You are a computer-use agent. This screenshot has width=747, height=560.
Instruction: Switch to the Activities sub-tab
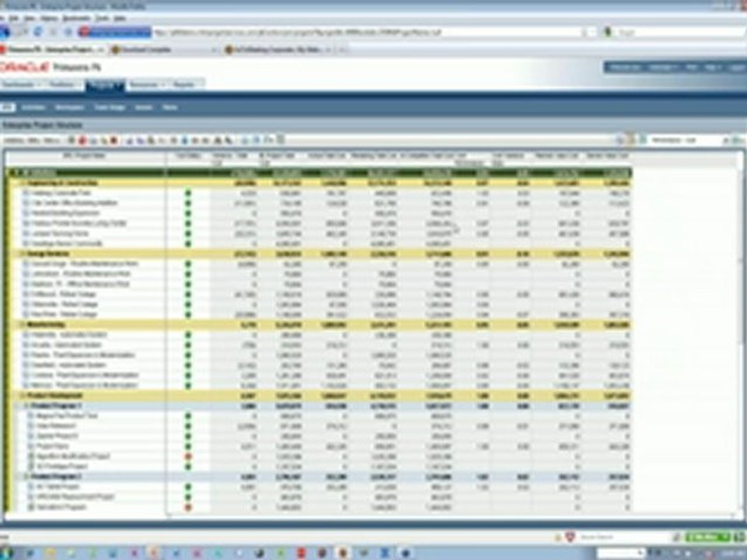coord(33,107)
